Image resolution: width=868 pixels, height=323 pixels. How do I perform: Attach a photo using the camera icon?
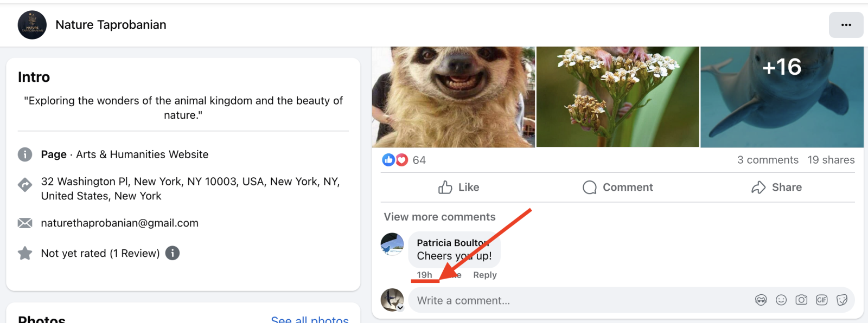click(x=801, y=300)
